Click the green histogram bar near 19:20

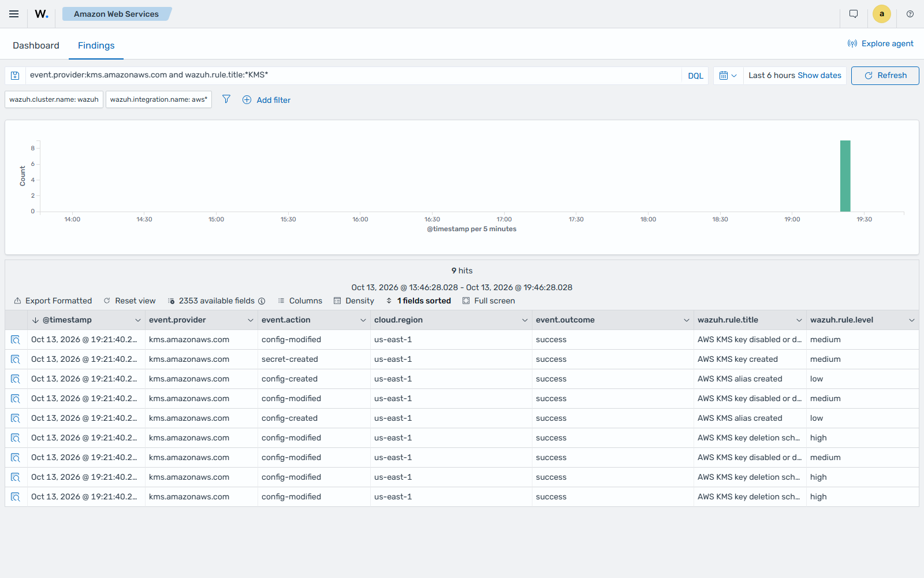(x=845, y=176)
